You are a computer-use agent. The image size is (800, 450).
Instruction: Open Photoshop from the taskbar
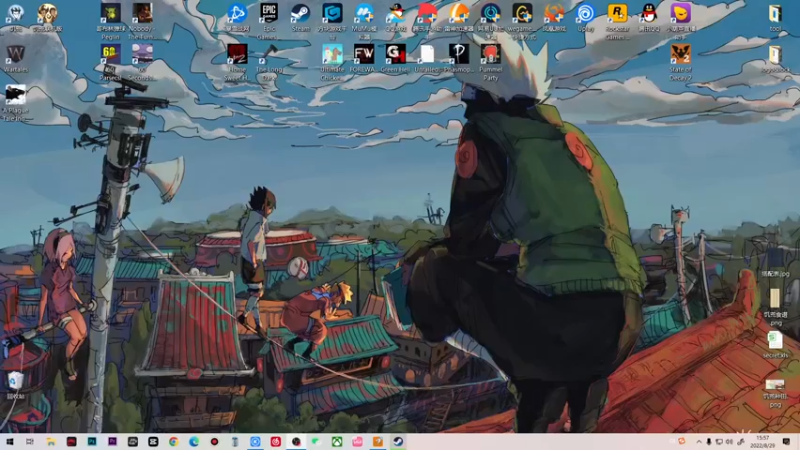[92, 442]
